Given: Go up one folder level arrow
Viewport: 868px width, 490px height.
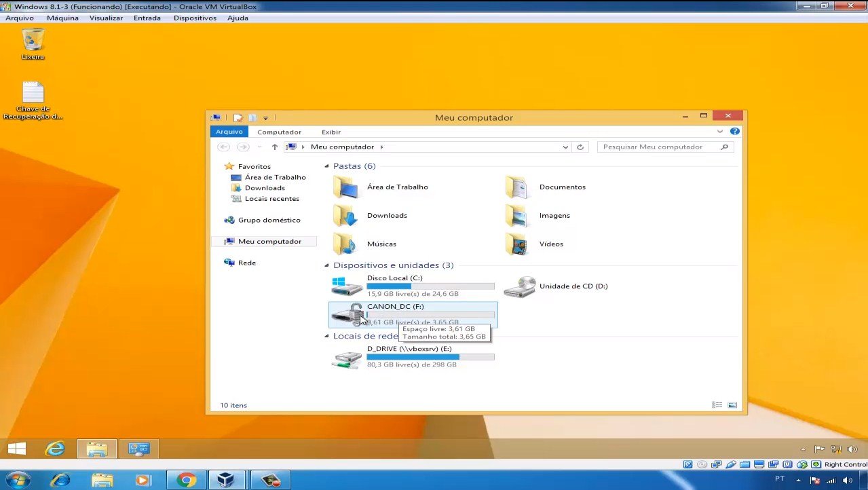Looking at the screenshot, I should click(x=274, y=147).
